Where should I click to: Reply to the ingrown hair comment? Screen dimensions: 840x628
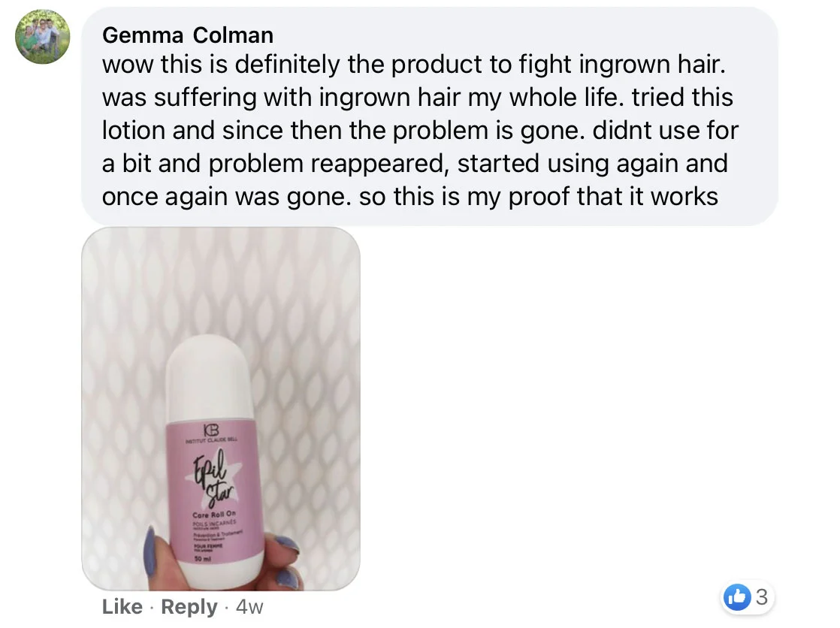(189, 606)
